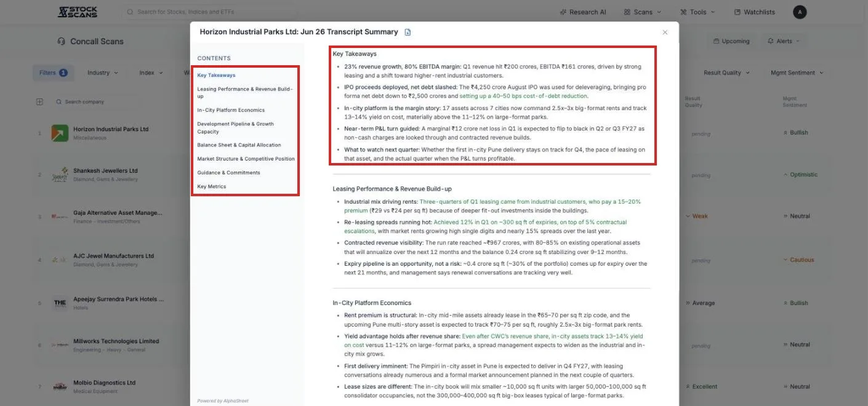Open Gaja Alternative Asset Manage... row
Viewport: 868px width, 406px height.
118,212
